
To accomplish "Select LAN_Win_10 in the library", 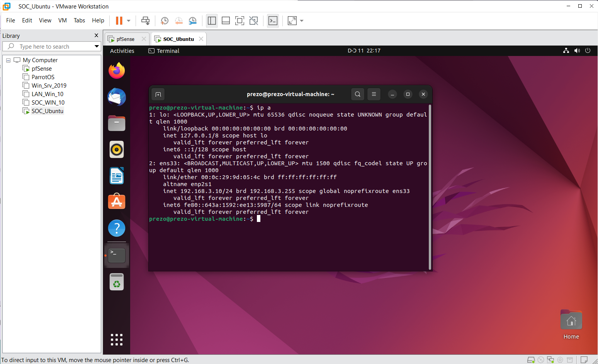I will 48,94.
